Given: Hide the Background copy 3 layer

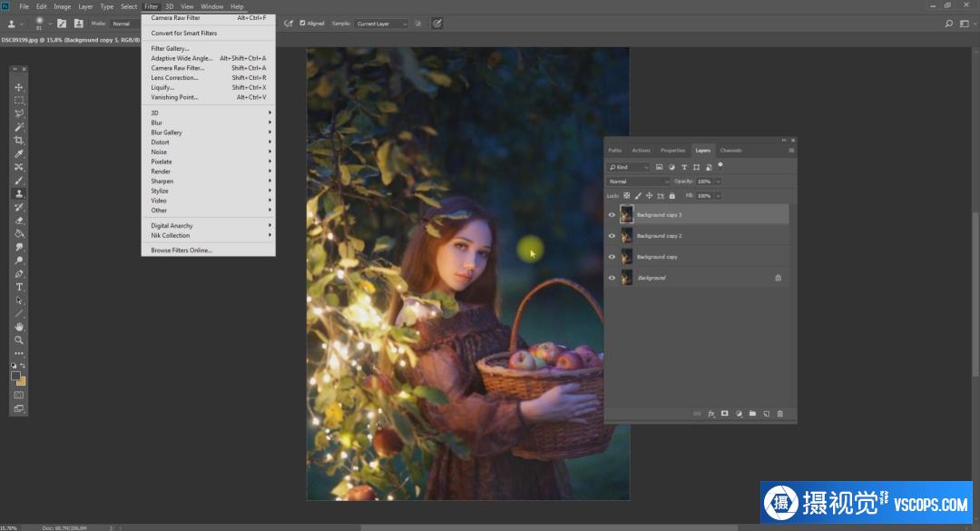Looking at the screenshot, I should tap(612, 214).
